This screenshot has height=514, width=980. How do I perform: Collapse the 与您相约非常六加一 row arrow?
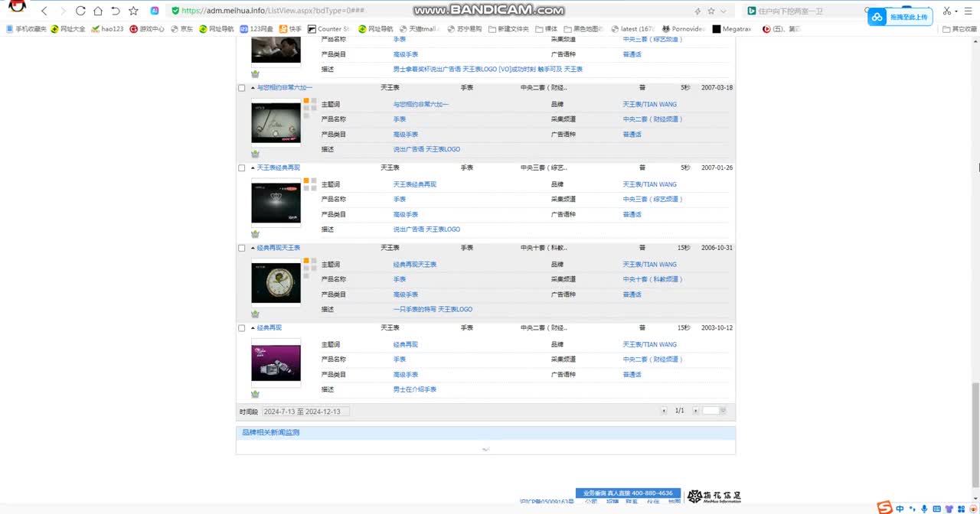(x=253, y=88)
